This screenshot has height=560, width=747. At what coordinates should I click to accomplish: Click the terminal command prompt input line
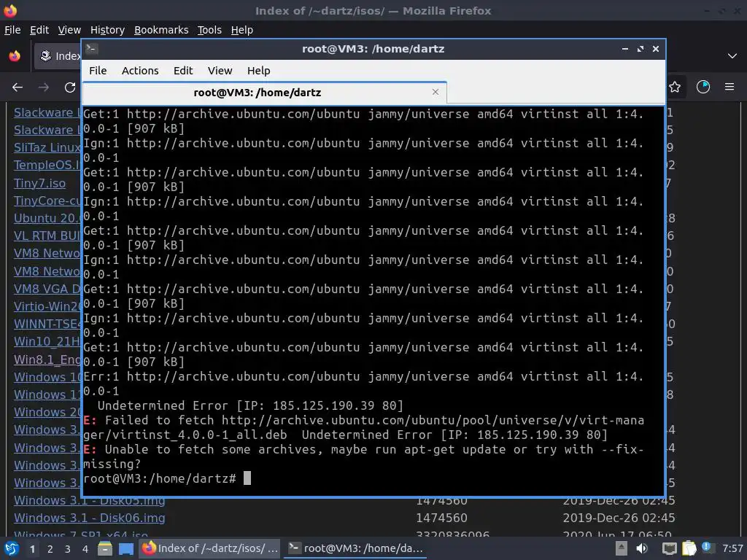tap(373, 478)
